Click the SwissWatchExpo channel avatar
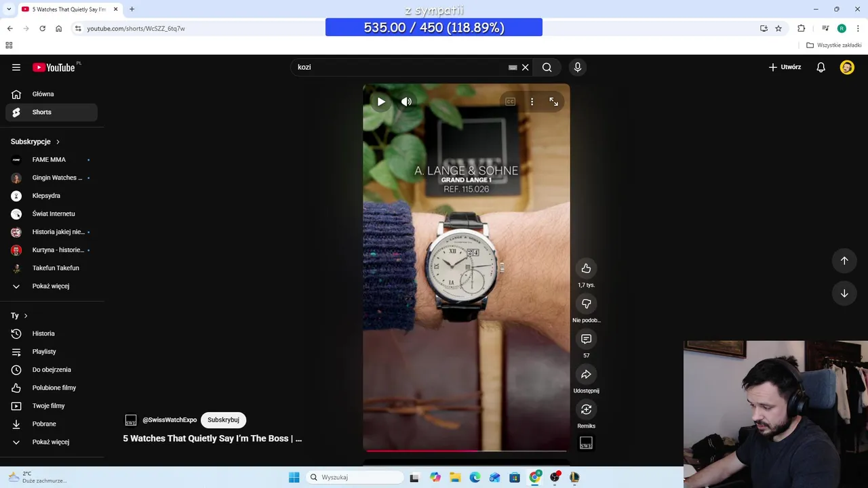This screenshot has width=868, height=488. tap(131, 420)
